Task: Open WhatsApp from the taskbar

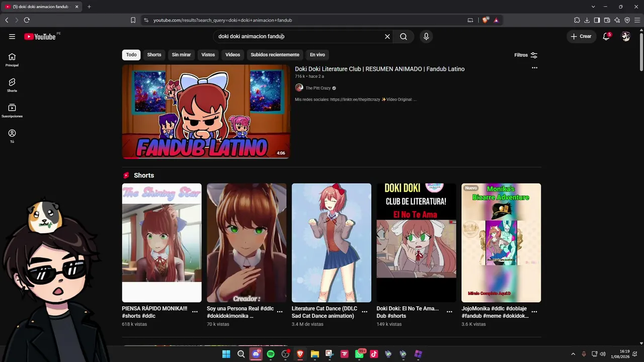Action: (x=359, y=354)
